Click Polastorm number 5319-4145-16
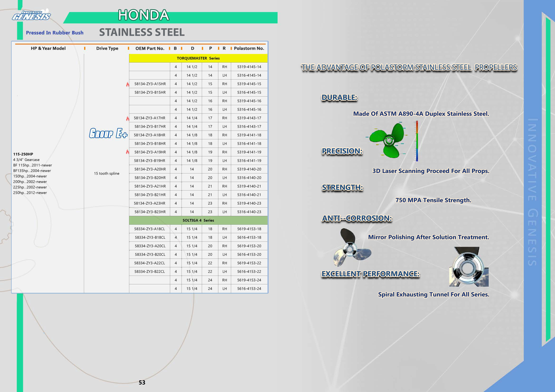This screenshot has width=555, height=392. click(x=249, y=101)
